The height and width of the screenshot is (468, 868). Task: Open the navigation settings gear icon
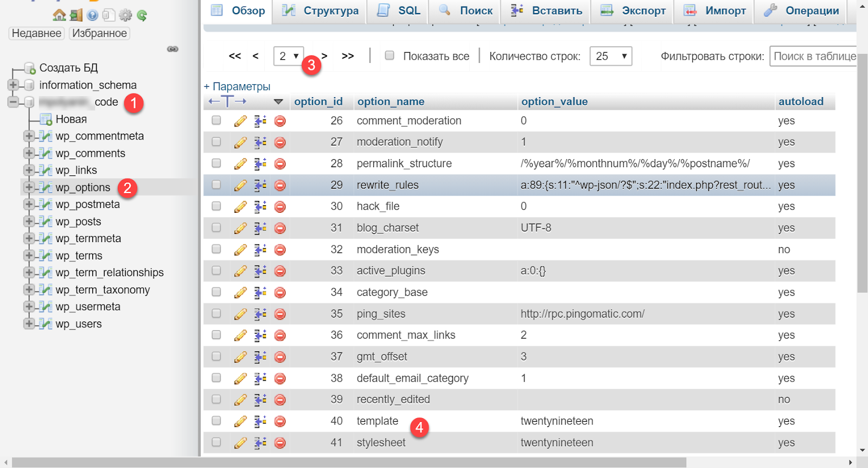pos(125,15)
